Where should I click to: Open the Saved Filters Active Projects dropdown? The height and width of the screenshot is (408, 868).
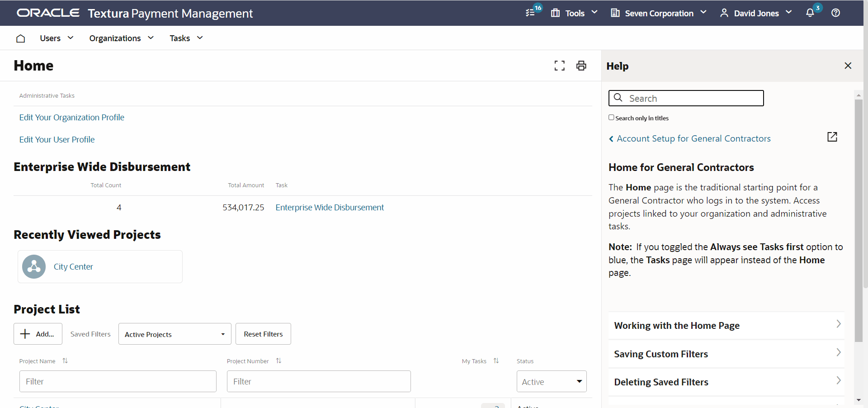[175, 334]
